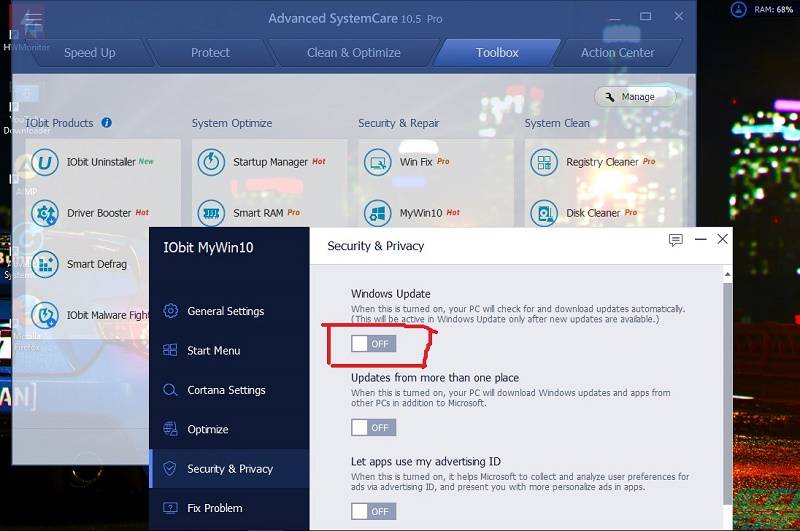The image size is (800, 531).
Task: Open IObit Malware Fighter icon
Action: [x=45, y=315]
